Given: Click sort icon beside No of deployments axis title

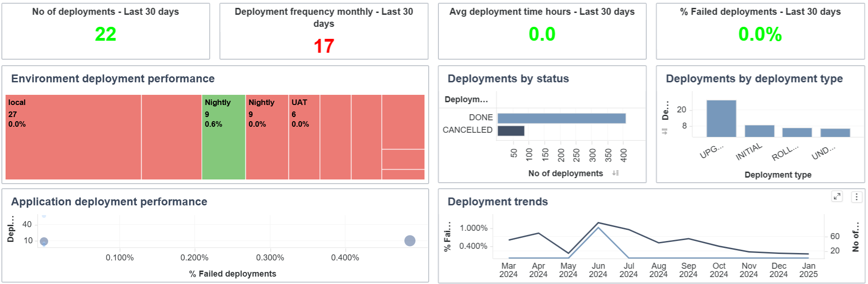Looking at the screenshot, I should click(615, 173).
